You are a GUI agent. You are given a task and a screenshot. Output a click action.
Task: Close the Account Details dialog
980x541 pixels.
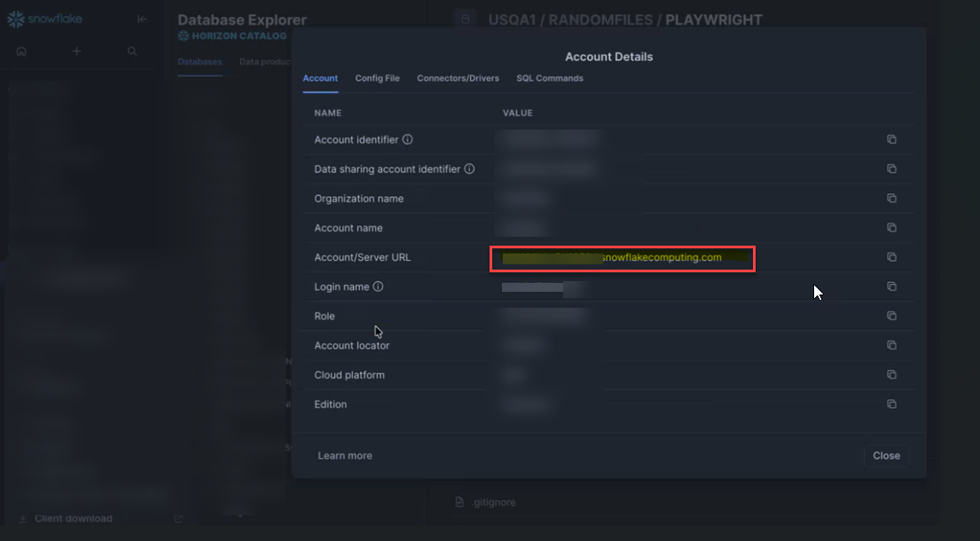pos(885,456)
